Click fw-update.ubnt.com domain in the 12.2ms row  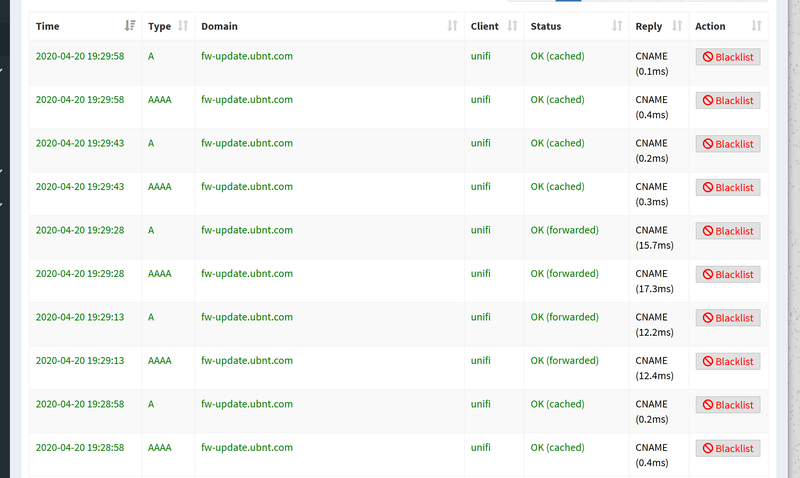click(246, 317)
